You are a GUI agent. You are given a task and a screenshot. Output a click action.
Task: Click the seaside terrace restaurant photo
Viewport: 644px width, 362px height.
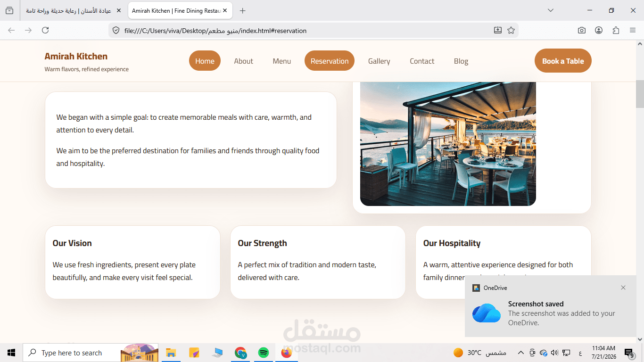448,144
